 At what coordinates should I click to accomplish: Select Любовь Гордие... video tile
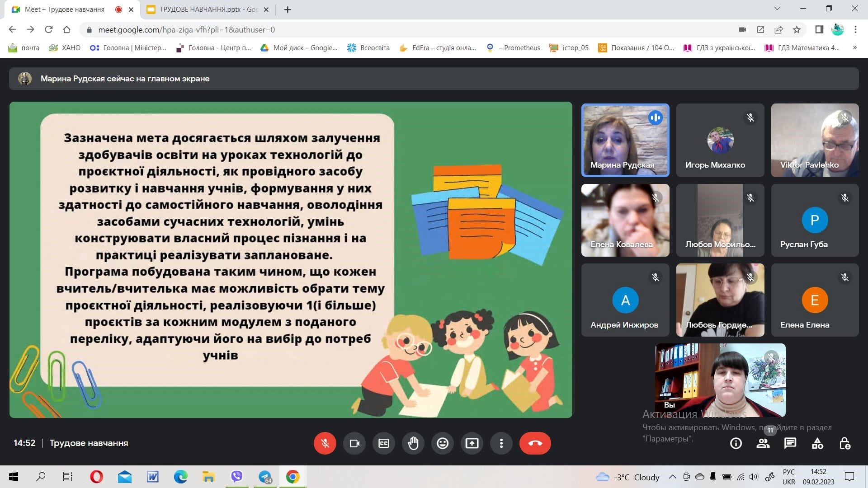[x=720, y=300]
